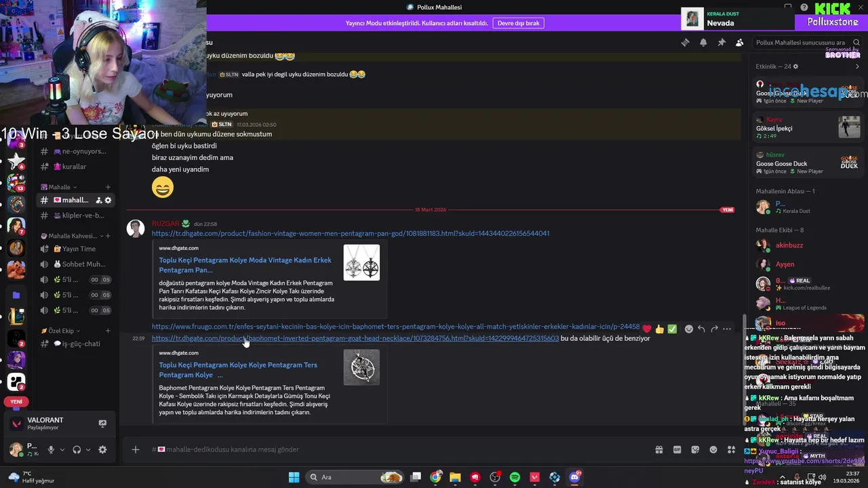The width and height of the screenshot is (868, 488).
Task: Open apps launcher icon in message bar
Action: pos(731,449)
